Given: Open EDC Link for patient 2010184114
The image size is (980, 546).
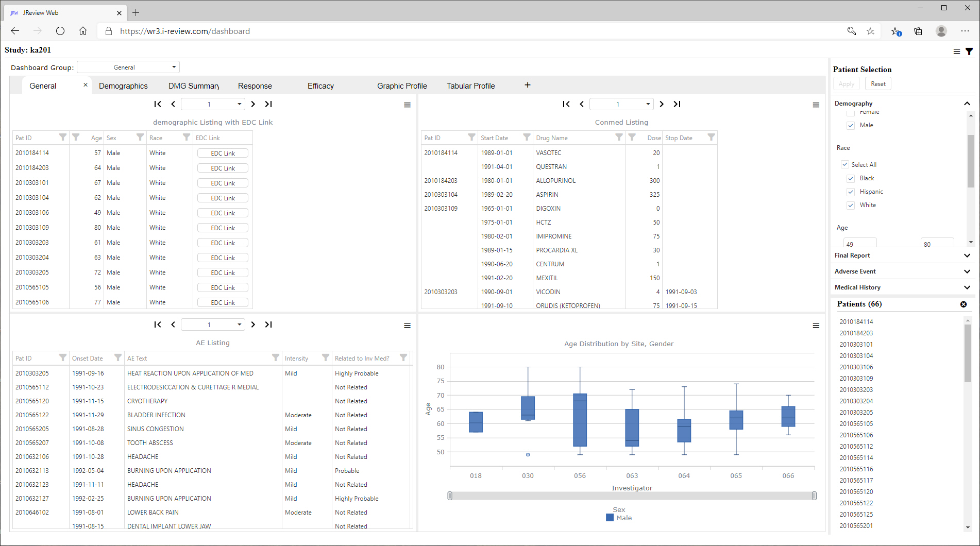Looking at the screenshot, I should pyautogui.click(x=223, y=153).
